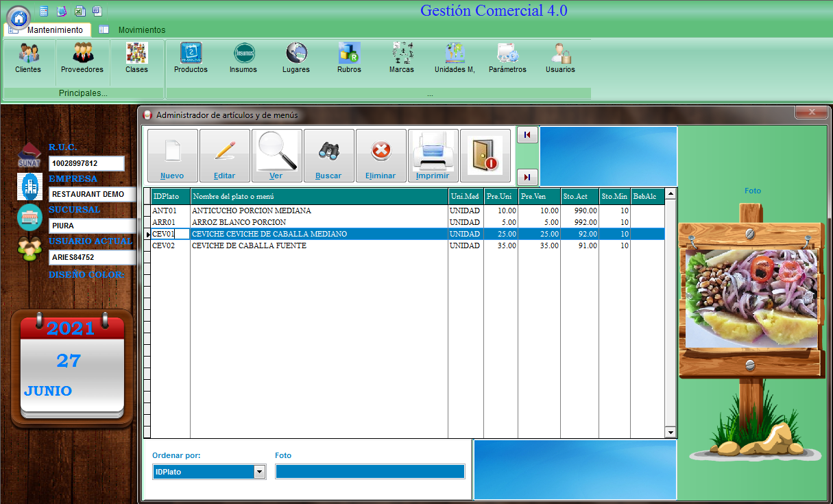Image resolution: width=833 pixels, height=504 pixels.
Task: Open the Clases icon
Action: click(136, 58)
